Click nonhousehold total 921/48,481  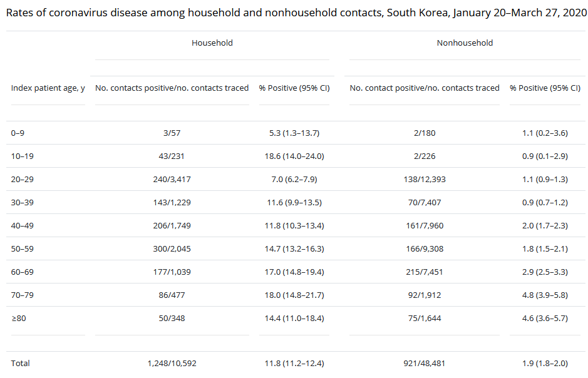(x=425, y=364)
